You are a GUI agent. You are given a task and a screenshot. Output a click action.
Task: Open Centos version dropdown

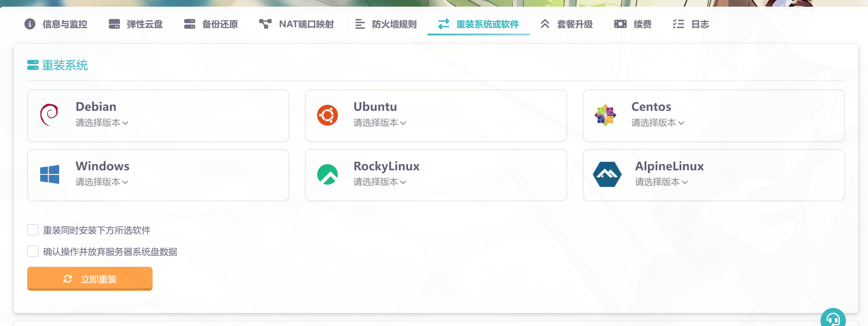[x=658, y=123]
